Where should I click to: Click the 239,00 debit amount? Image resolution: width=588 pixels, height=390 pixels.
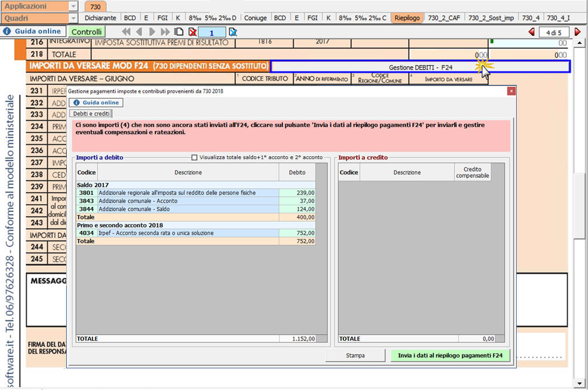coord(297,193)
